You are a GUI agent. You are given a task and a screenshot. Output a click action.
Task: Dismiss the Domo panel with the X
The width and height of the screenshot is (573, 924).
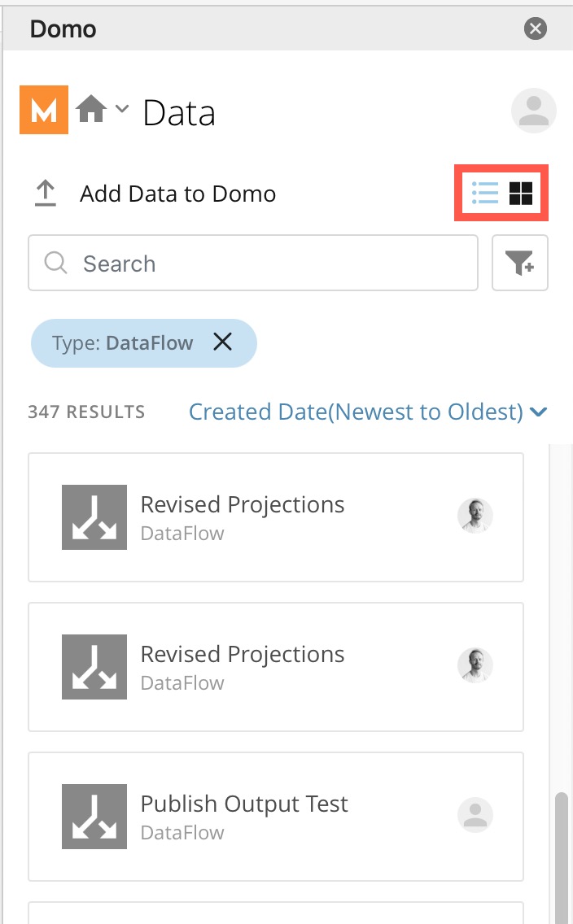(535, 28)
